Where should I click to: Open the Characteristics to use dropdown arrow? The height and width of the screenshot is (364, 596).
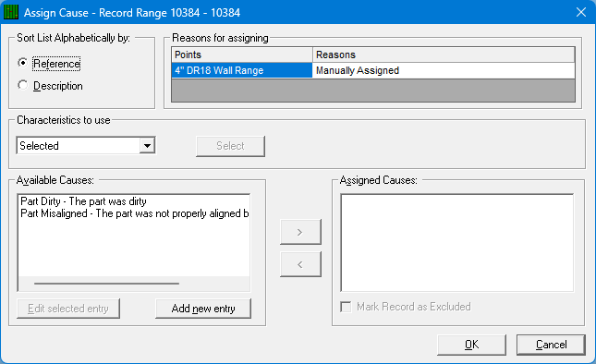(147, 146)
